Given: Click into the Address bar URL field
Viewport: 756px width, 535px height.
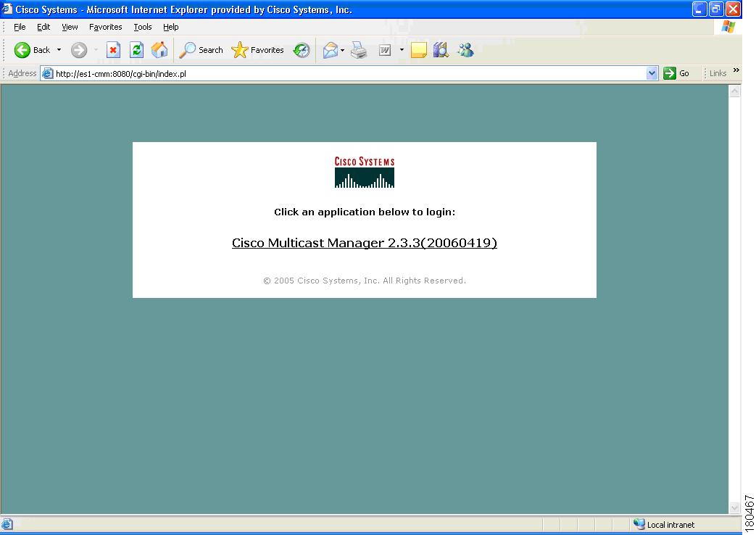Looking at the screenshot, I should 349,74.
